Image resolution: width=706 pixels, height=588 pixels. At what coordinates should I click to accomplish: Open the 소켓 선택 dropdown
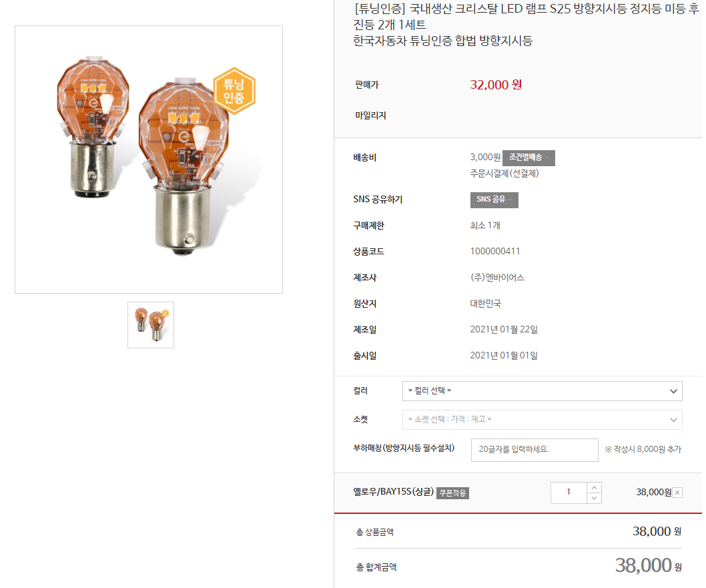pyautogui.click(x=542, y=420)
